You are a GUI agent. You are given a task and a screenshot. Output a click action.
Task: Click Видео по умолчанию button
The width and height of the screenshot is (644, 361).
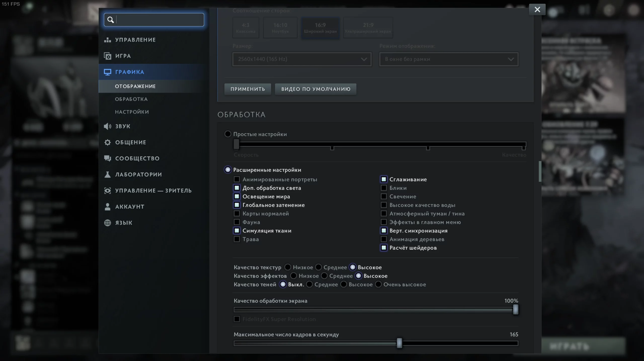point(315,89)
